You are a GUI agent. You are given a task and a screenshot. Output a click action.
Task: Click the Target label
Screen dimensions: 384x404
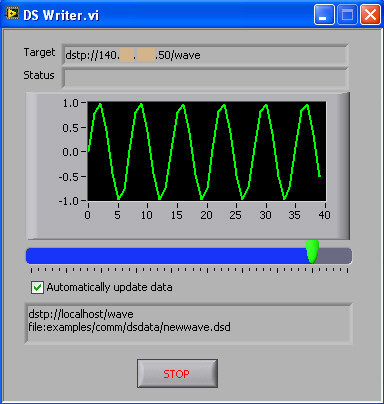[39, 52]
